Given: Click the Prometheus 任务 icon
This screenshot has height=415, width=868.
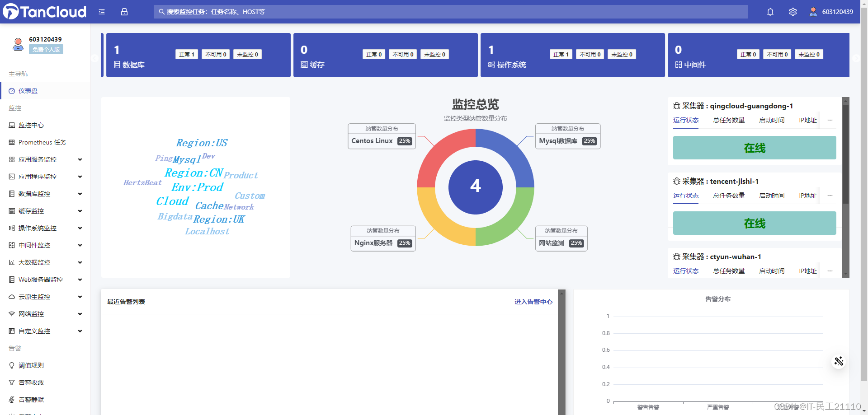Looking at the screenshot, I should pyautogui.click(x=12, y=142).
